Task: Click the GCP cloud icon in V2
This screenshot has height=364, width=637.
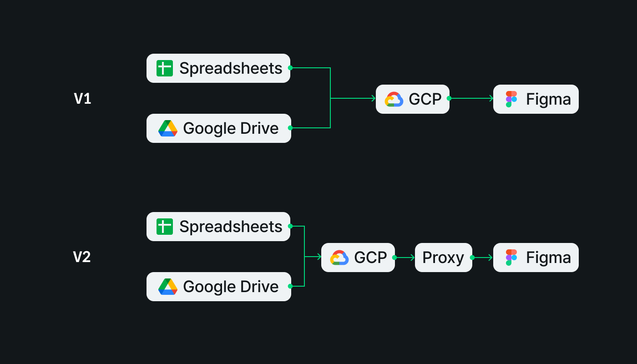Action: (x=339, y=258)
